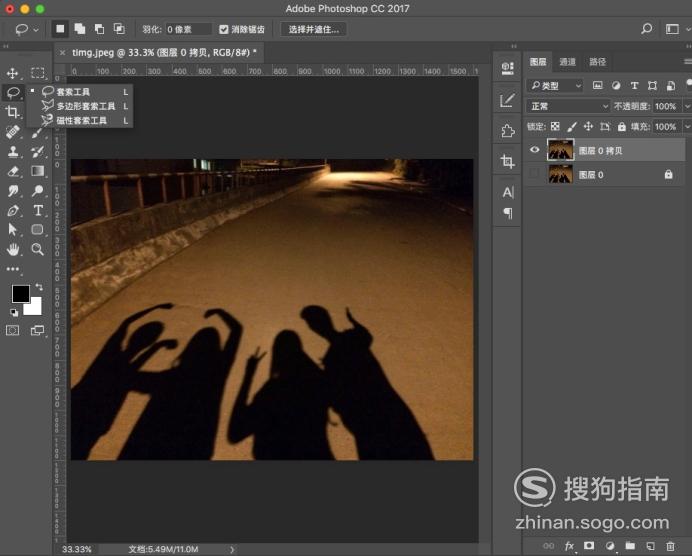Filter layers by shape layers
The width and height of the screenshot is (692, 556).
(x=652, y=86)
